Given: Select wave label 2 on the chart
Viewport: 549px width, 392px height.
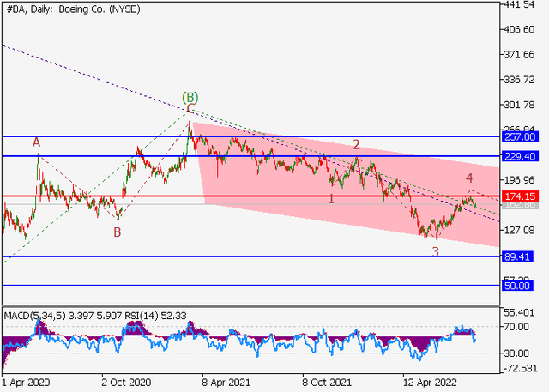Looking at the screenshot, I should pyautogui.click(x=356, y=144).
